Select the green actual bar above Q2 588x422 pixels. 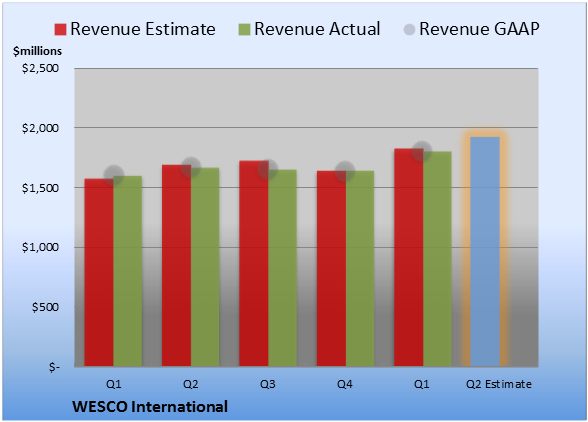pos(205,267)
